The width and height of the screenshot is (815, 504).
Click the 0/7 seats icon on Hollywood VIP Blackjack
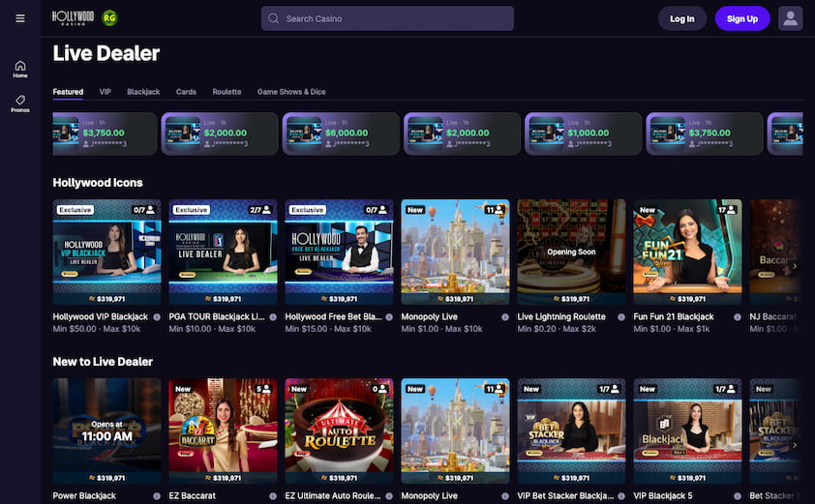click(x=144, y=210)
